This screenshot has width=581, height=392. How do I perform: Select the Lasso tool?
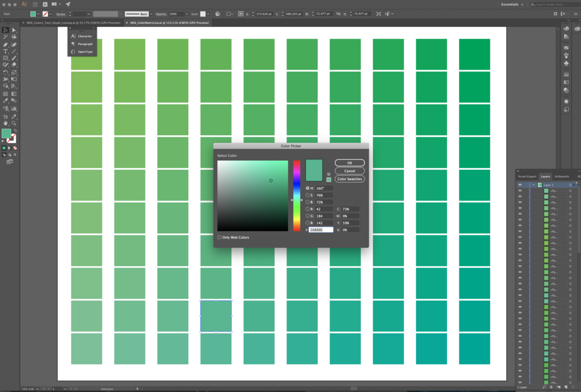pos(14,37)
